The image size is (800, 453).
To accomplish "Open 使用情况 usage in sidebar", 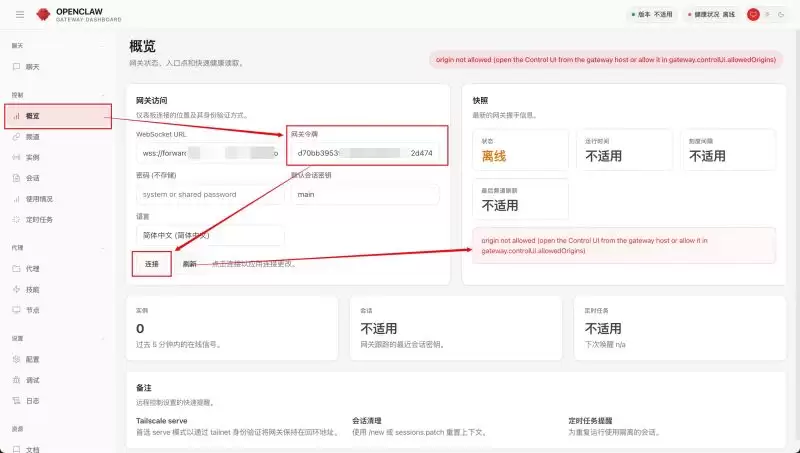I will [x=58, y=199].
